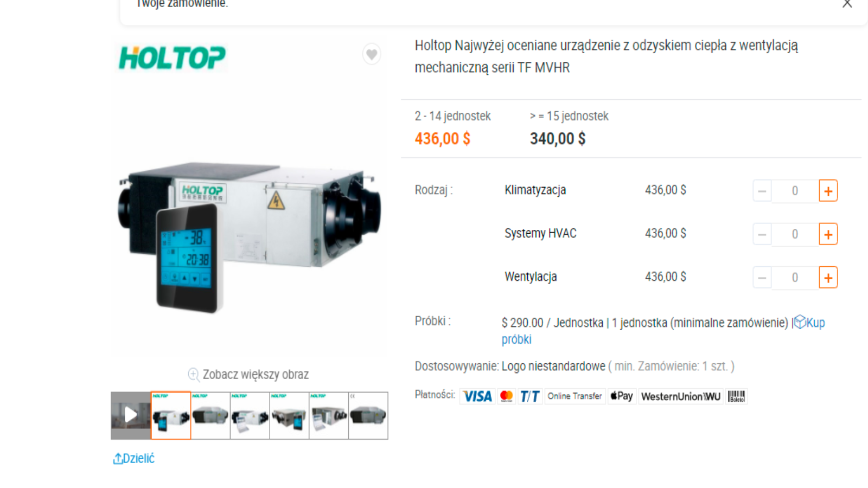
Task: Open Zobacz większy obraz magnifier
Action: click(248, 375)
